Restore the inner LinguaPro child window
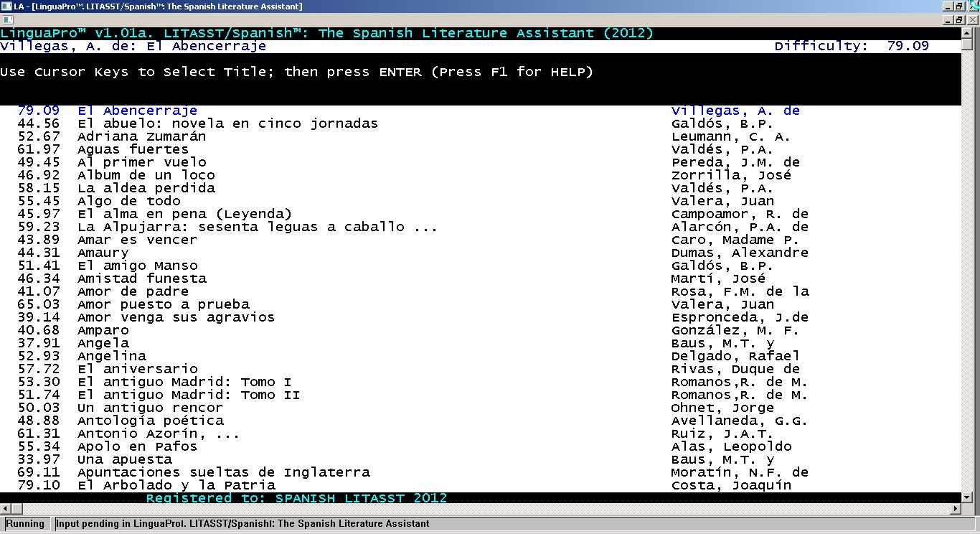This screenshot has height=534, width=980. (958, 20)
